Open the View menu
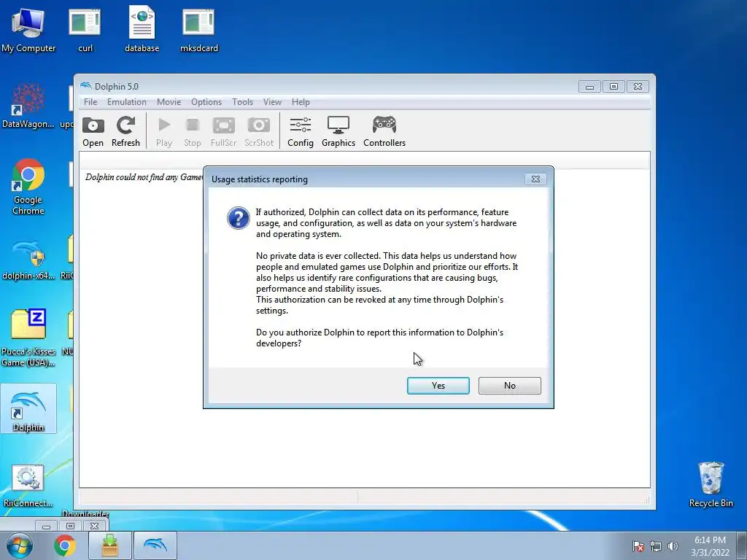 pos(272,102)
